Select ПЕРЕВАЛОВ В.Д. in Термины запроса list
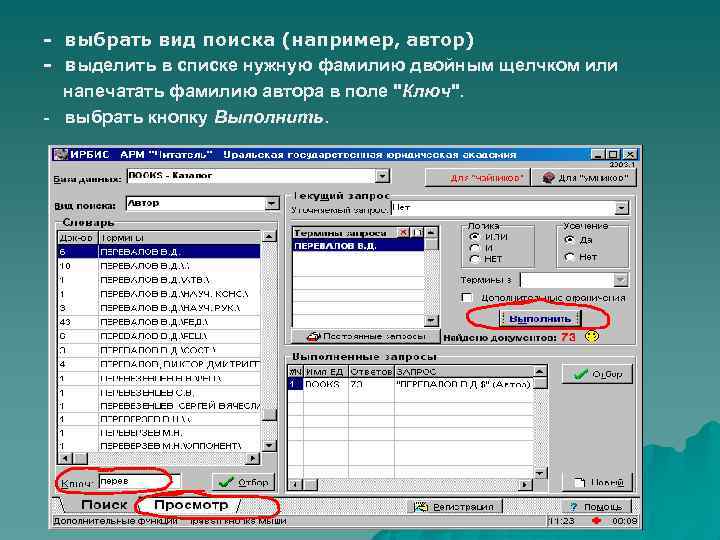 coord(358,246)
